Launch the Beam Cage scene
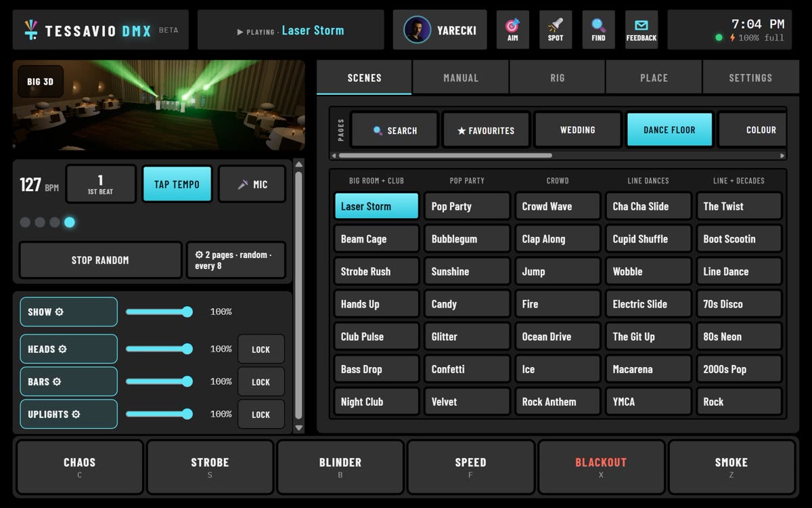The height and width of the screenshot is (508, 812). [376, 239]
